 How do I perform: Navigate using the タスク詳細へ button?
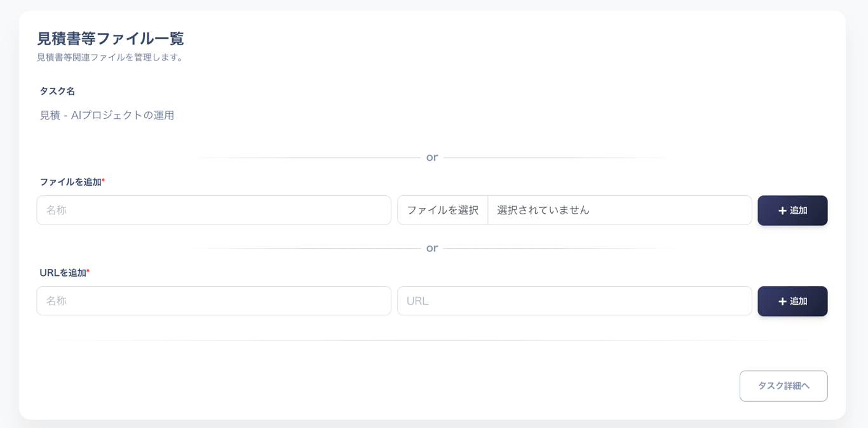coord(783,385)
